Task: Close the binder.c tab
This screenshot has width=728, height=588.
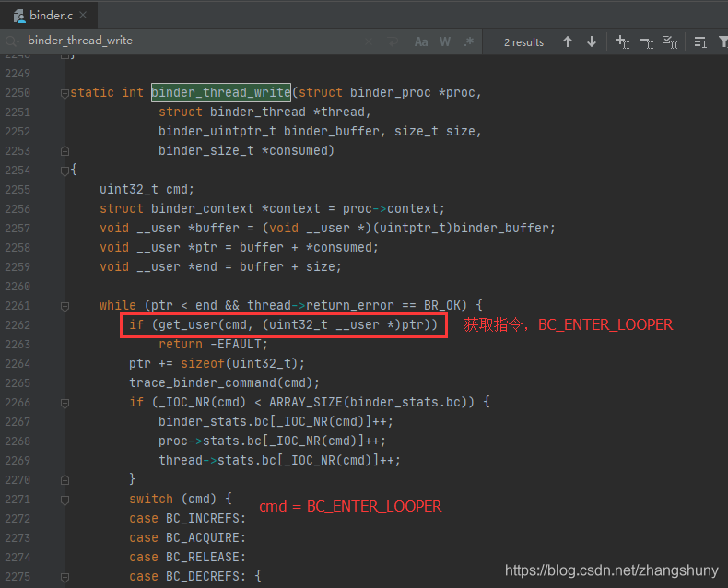Action: (83, 15)
